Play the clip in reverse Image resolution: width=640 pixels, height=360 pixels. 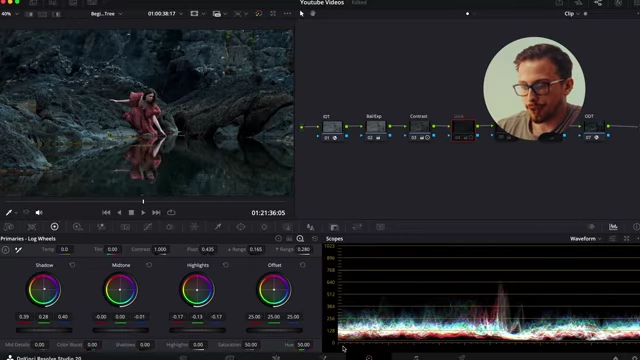pos(119,212)
